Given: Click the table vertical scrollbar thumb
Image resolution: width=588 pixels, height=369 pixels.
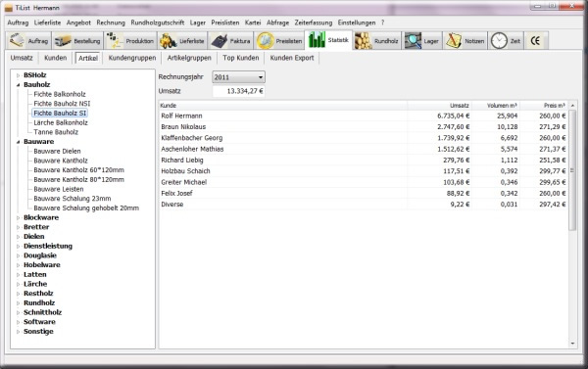Looking at the screenshot, I should pyautogui.click(x=572, y=170).
